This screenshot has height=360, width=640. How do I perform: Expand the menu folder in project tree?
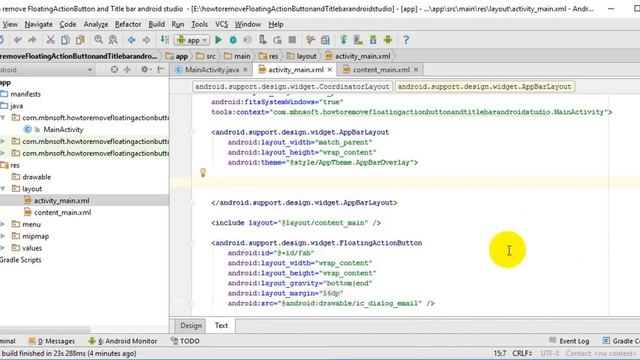click(x=3, y=224)
